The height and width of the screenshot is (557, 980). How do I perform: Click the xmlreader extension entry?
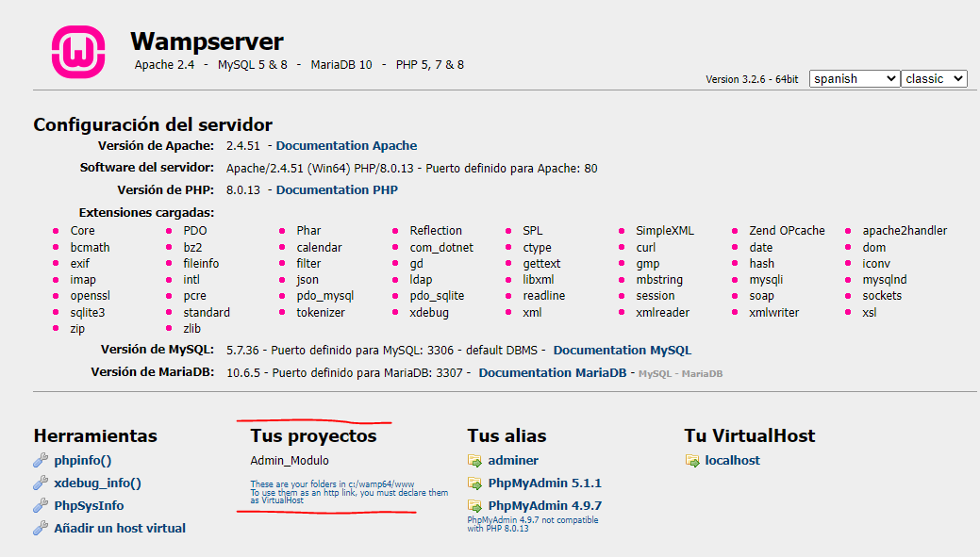(x=662, y=312)
